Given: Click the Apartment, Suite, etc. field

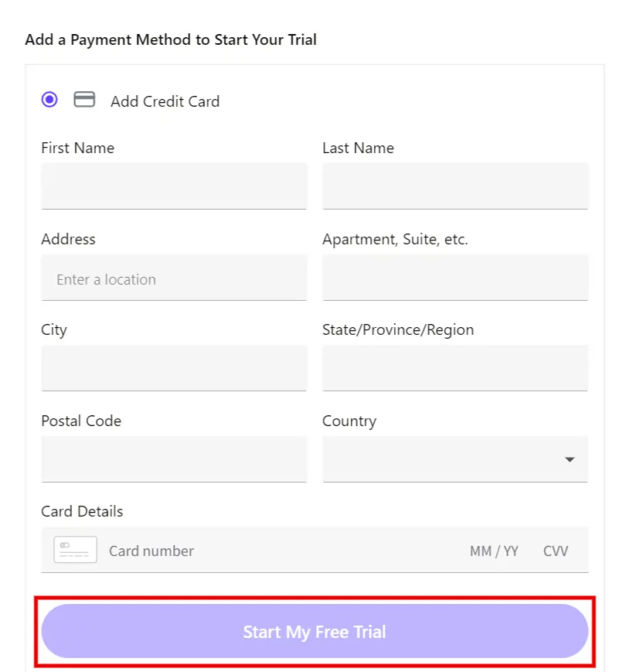Looking at the screenshot, I should point(454,277).
